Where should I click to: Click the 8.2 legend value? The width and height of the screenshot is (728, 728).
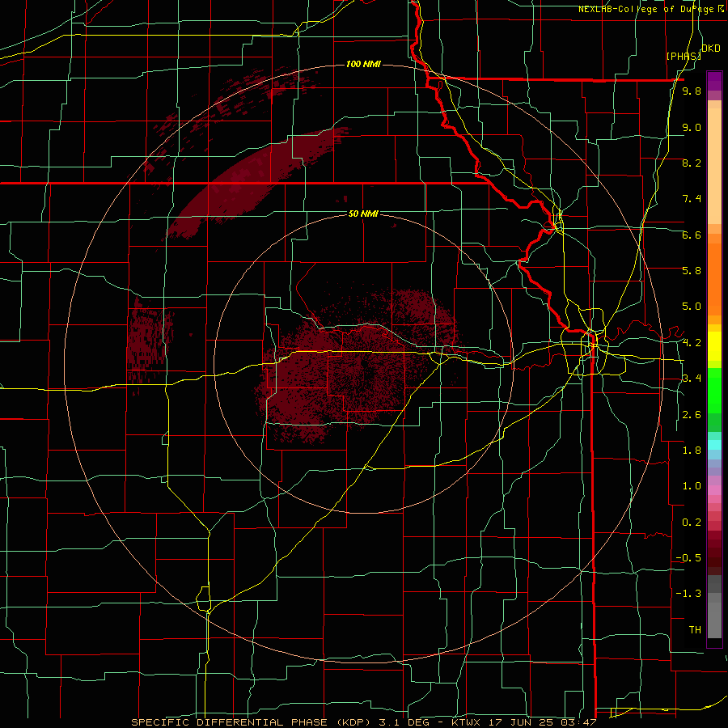pos(692,163)
